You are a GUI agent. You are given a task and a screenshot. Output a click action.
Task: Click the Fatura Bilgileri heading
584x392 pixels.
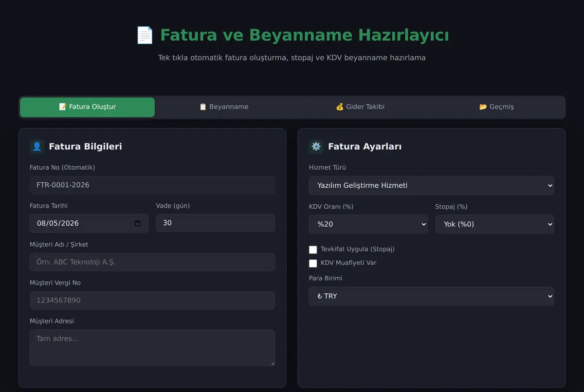(85, 147)
